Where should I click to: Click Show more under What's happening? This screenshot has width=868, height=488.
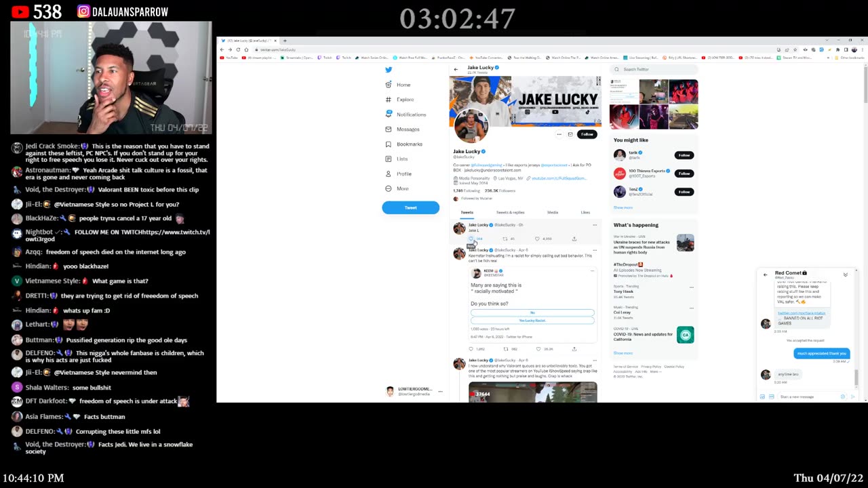coord(623,353)
